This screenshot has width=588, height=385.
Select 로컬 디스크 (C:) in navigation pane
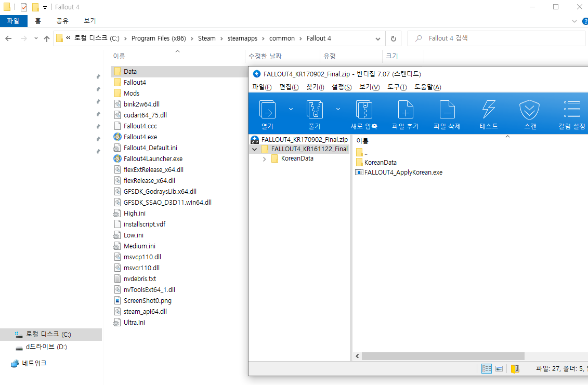pyautogui.click(x=50, y=335)
